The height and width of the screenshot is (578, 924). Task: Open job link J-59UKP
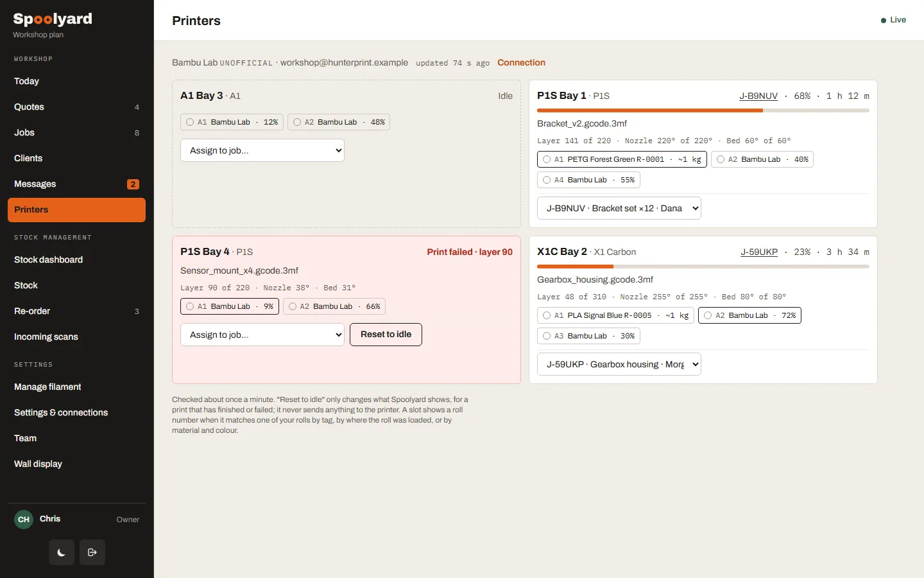tap(759, 252)
